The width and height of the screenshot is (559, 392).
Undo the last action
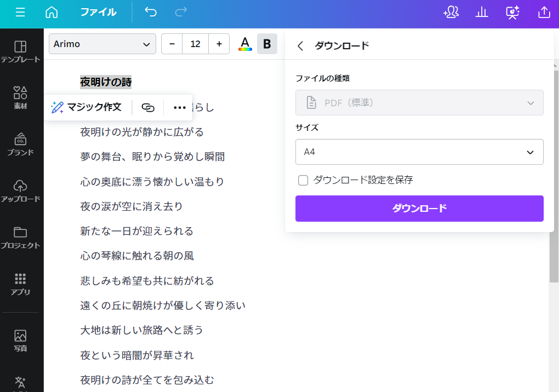pos(151,12)
